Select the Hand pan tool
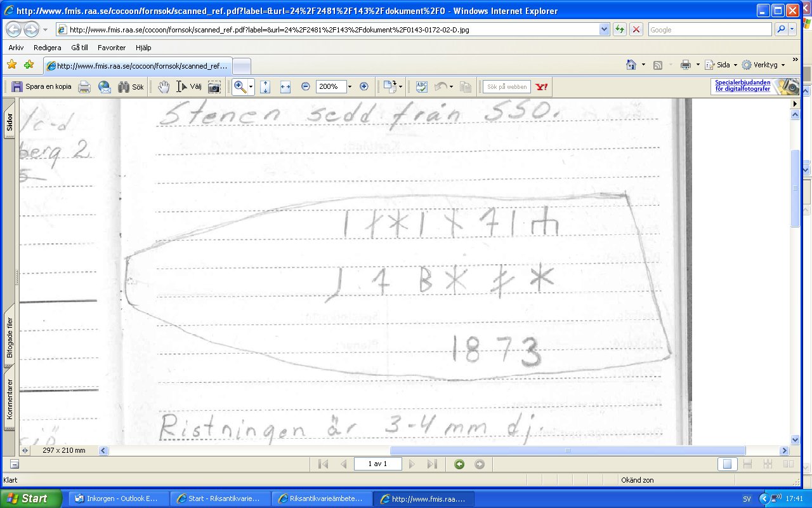This screenshot has width=812, height=508. (x=164, y=87)
